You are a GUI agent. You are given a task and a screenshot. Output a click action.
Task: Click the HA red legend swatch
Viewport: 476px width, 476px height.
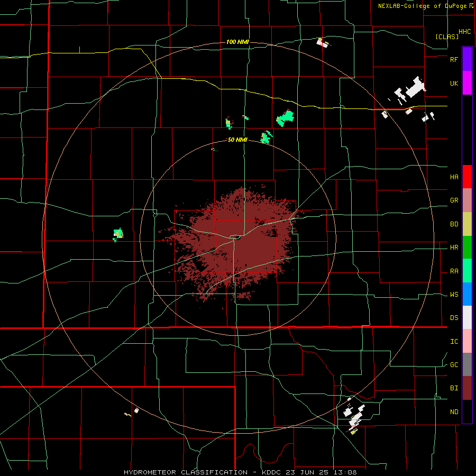pyautogui.click(x=467, y=177)
